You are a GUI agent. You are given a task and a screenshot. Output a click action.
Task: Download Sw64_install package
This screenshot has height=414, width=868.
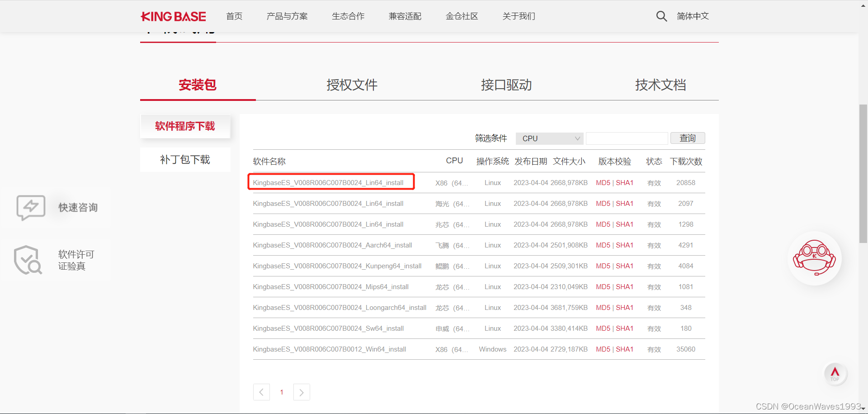pos(328,328)
